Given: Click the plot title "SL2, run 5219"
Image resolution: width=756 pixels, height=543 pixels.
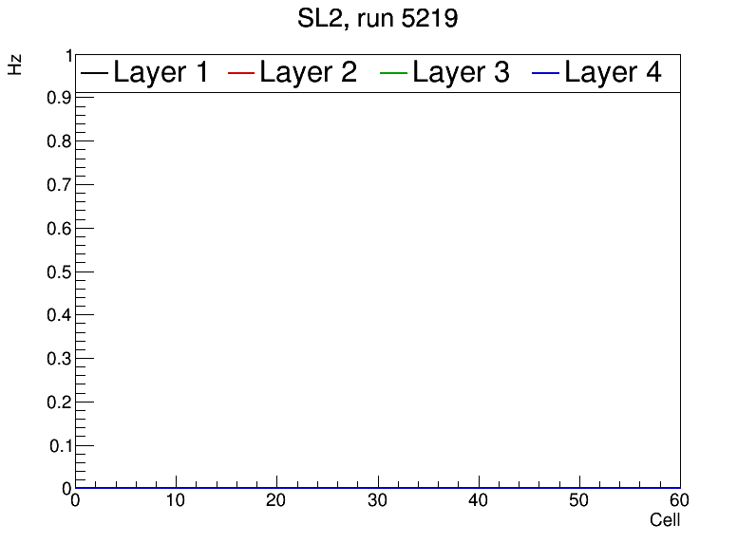Looking at the screenshot, I should click(378, 18).
